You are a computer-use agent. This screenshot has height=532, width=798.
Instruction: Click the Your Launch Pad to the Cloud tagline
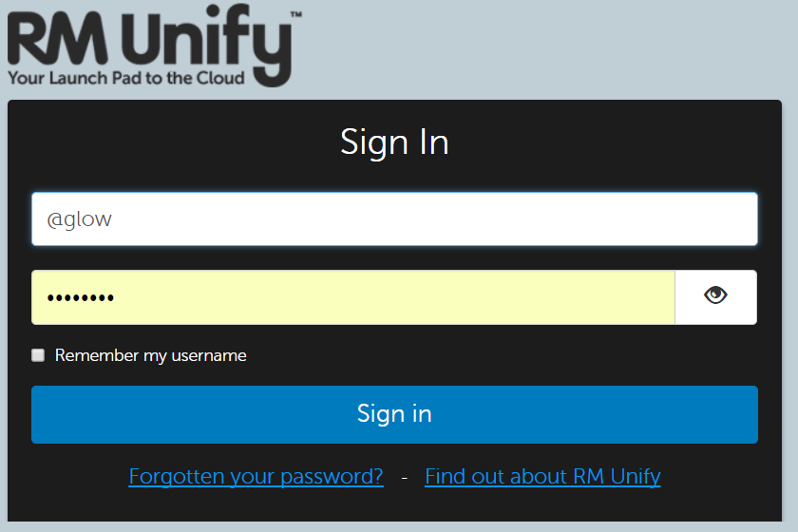126,78
